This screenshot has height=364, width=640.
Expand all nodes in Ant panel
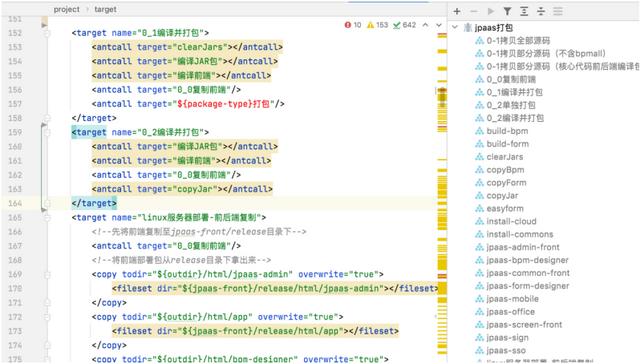point(524,11)
